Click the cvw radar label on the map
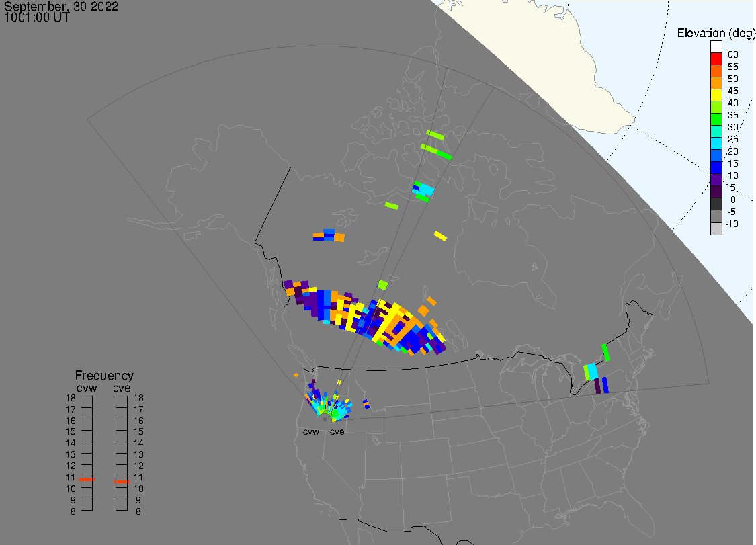The height and width of the screenshot is (545, 756). [x=311, y=431]
